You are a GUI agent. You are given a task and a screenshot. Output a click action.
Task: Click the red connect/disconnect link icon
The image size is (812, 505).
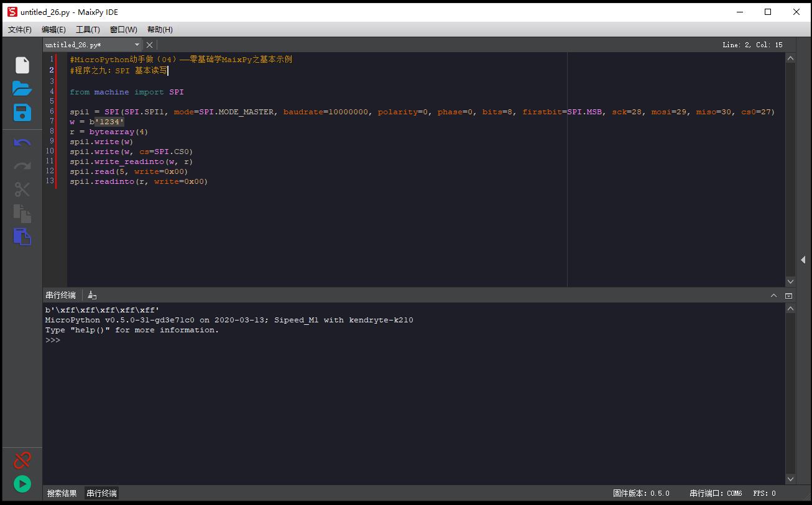click(x=22, y=460)
